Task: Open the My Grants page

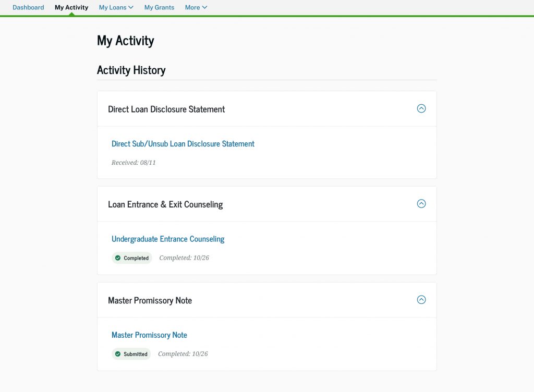Action: pyautogui.click(x=159, y=7)
